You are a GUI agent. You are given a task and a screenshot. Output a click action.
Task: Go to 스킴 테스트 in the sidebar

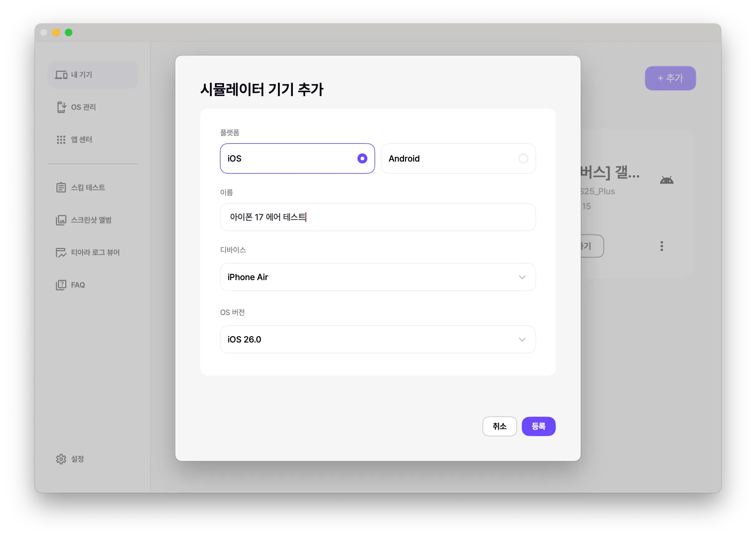pos(93,187)
